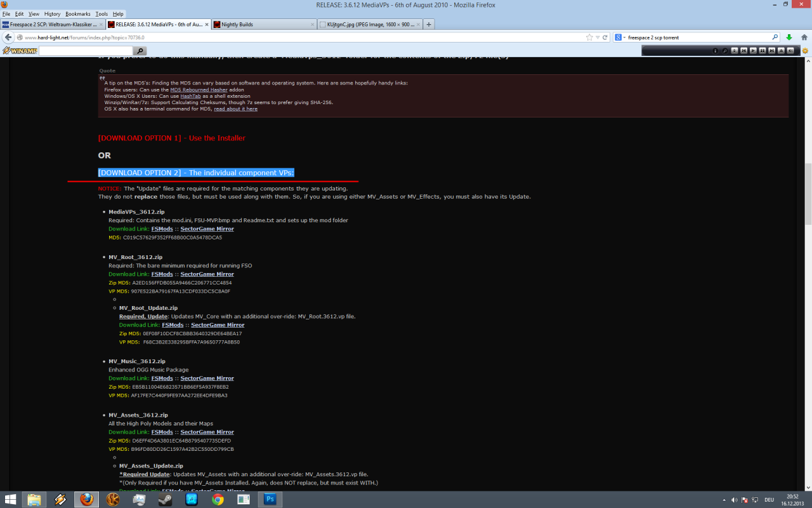This screenshot has height=508, width=812.
Task: Click FSMods link under MV_Music_3612.zip
Action: [x=162, y=378]
